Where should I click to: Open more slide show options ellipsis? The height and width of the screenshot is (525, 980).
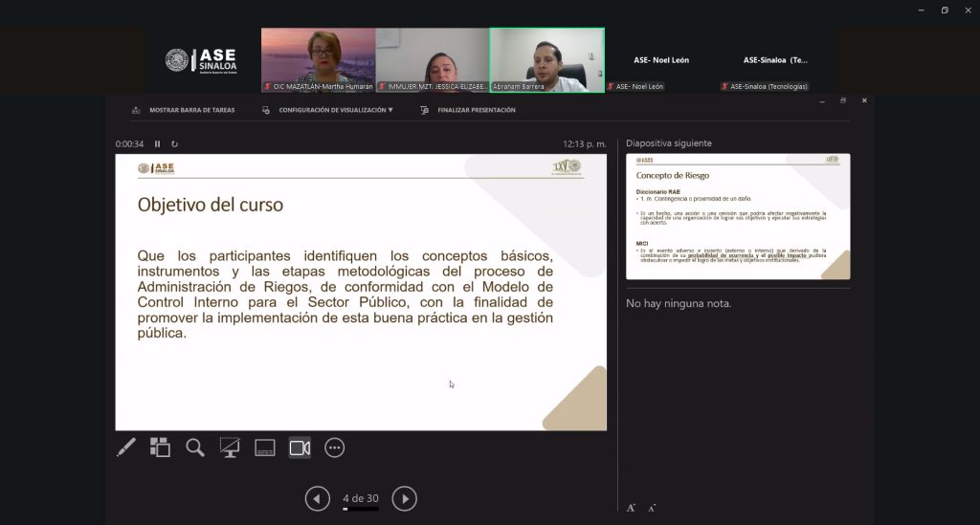click(334, 448)
